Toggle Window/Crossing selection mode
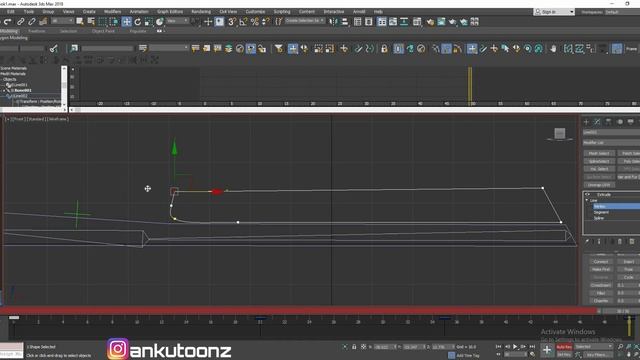 point(113,22)
